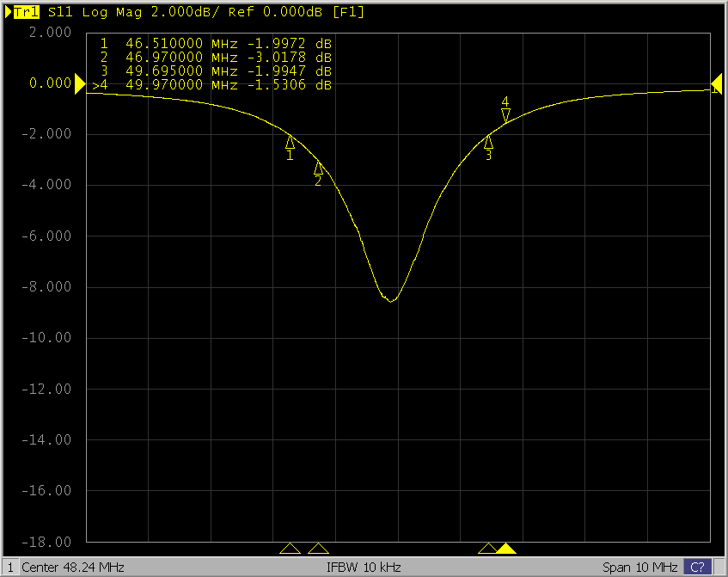The height and width of the screenshot is (577, 728).
Task: Click the C? calibration status indicator
Action: pos(697,568)
